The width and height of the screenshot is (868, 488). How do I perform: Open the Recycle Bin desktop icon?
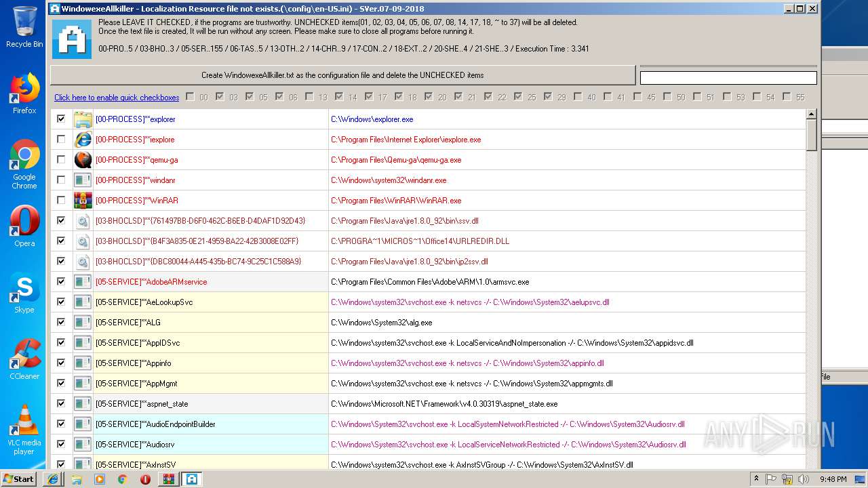tap(24, 27)
